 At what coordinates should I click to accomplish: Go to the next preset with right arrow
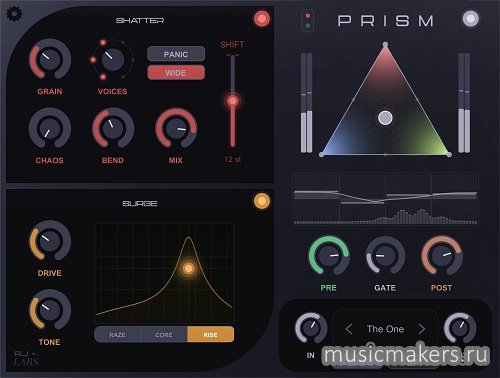pyautogui.click(x=422, y=329)
